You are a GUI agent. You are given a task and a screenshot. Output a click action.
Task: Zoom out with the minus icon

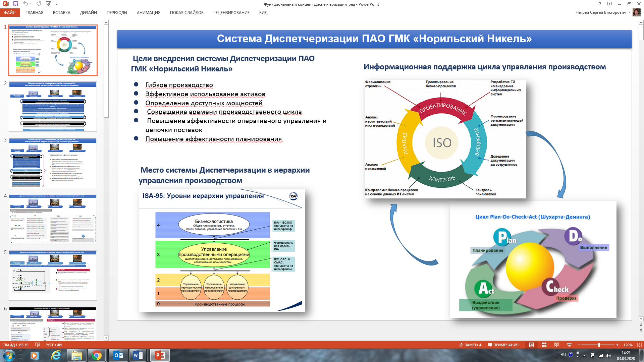pos(579,345)
